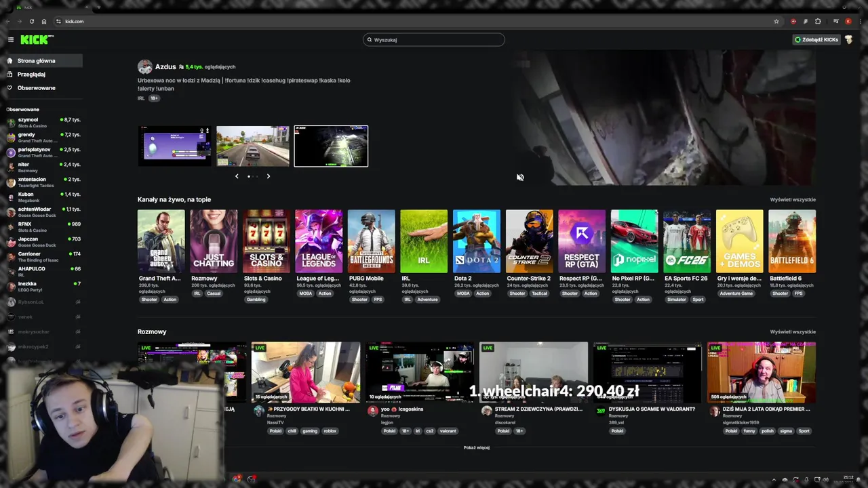Open League of Legends category card
The height and width of the screenshot is (488, 868).
[x=319, y=241]
